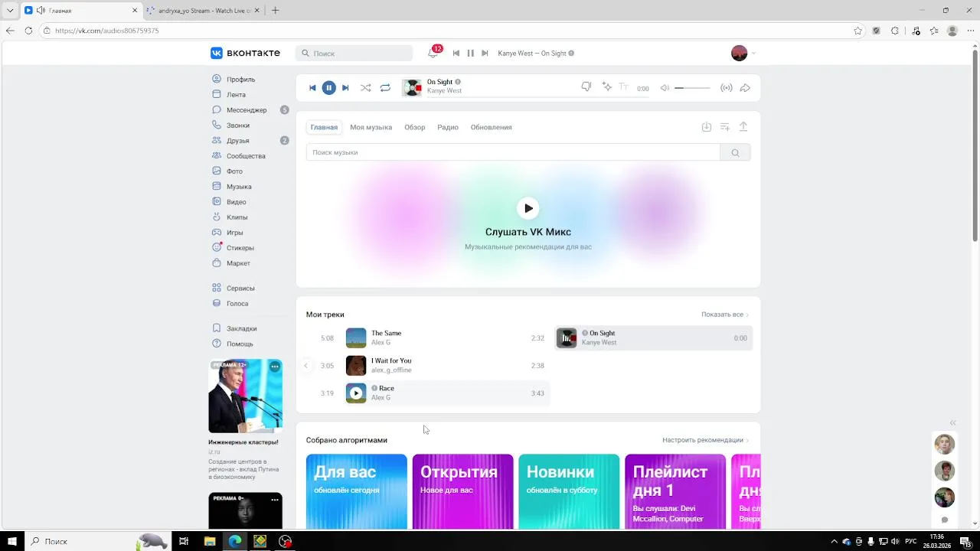Add page to favorites star icon
The height and width of the screenshot is (551, 980).
pos(857,31)
